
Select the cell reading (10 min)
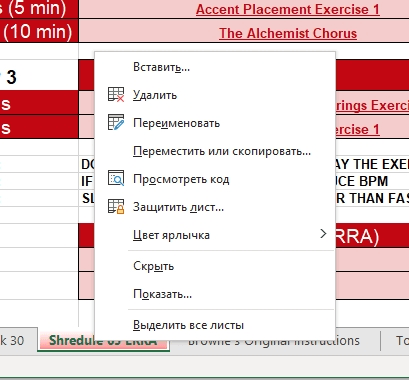click(39, 31)
